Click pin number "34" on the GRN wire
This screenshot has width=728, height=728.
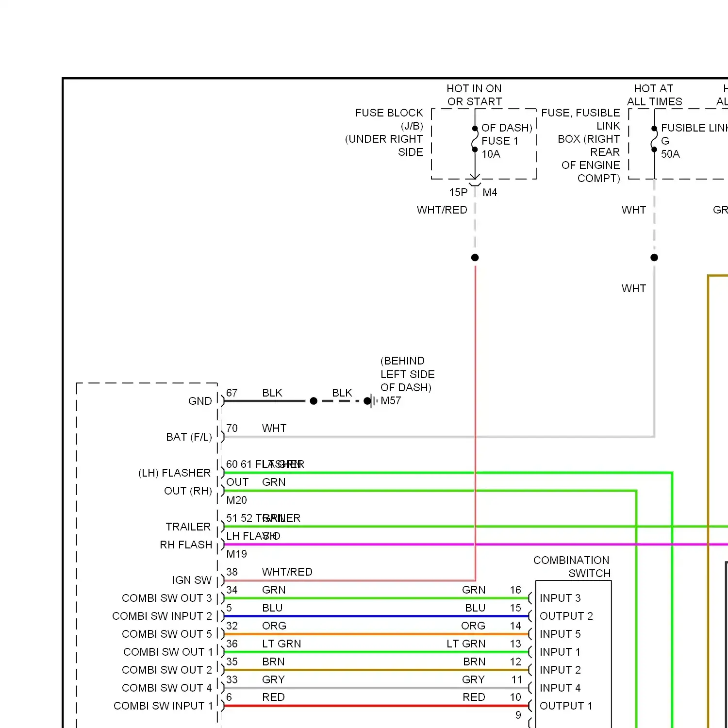pos(232,590)
